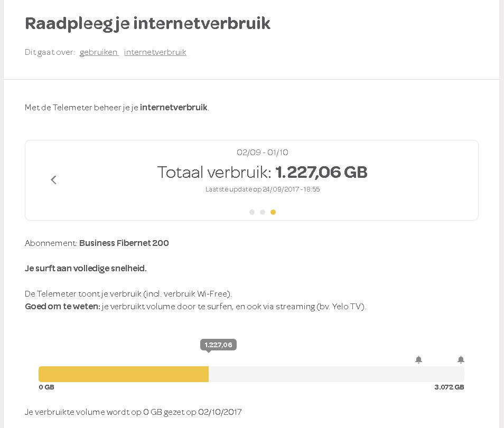Click the "0 GB" bar start label

pos(46,387)
